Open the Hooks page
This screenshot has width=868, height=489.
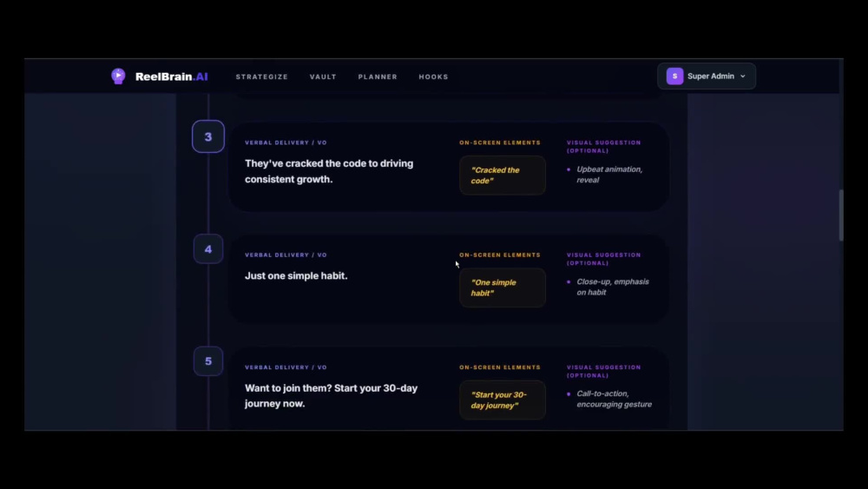coord(433,77)
